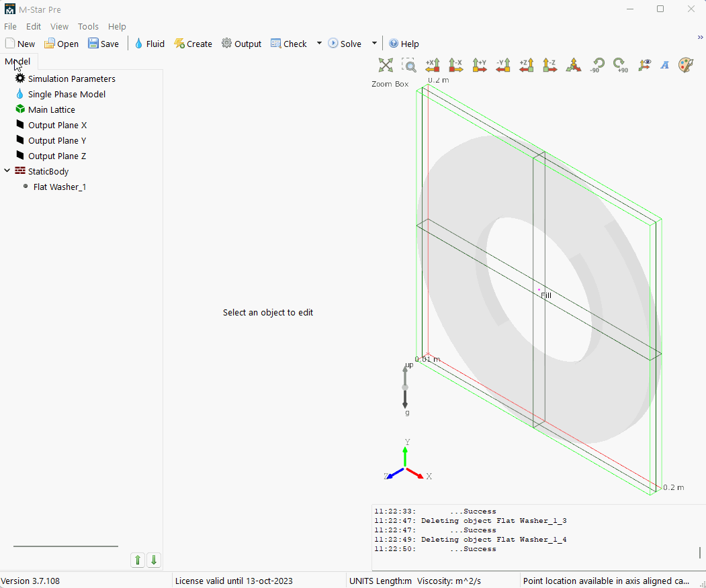
Task: Toggle perspective eye view icon
Action: 644,64
